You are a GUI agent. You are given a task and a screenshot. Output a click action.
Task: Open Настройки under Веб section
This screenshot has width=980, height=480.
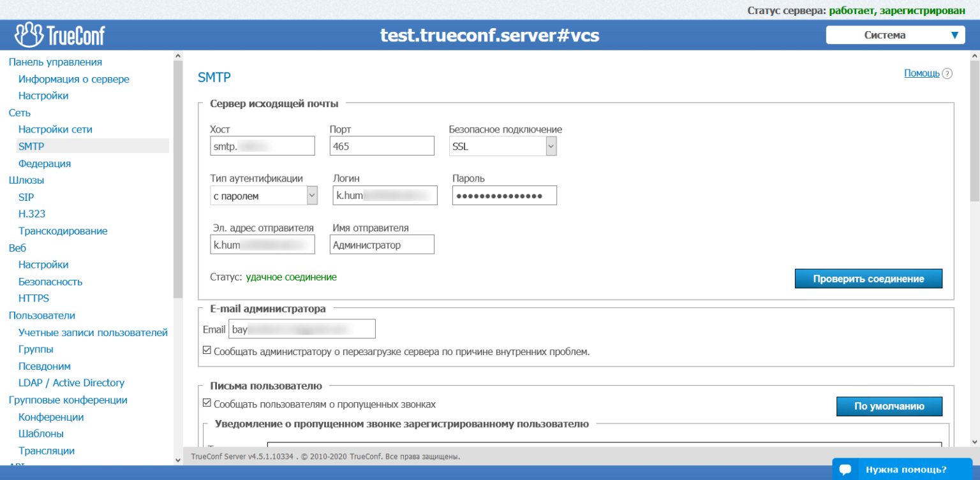coord(43,265)
